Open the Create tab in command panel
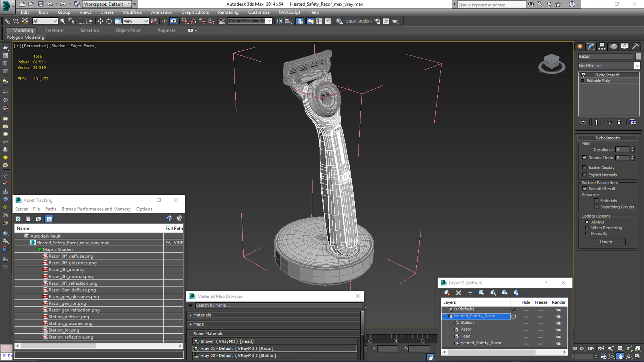Screen dimensions: 644x362 pos(580,46)
